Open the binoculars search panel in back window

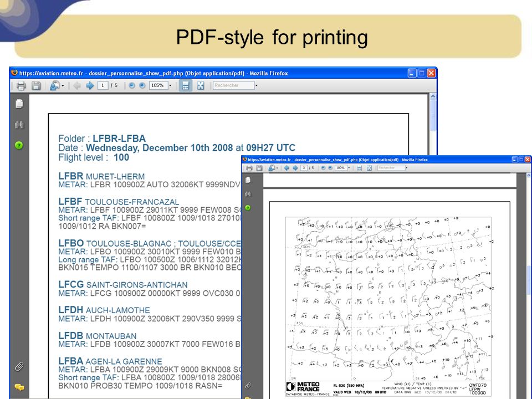click(x=19, y=125)
